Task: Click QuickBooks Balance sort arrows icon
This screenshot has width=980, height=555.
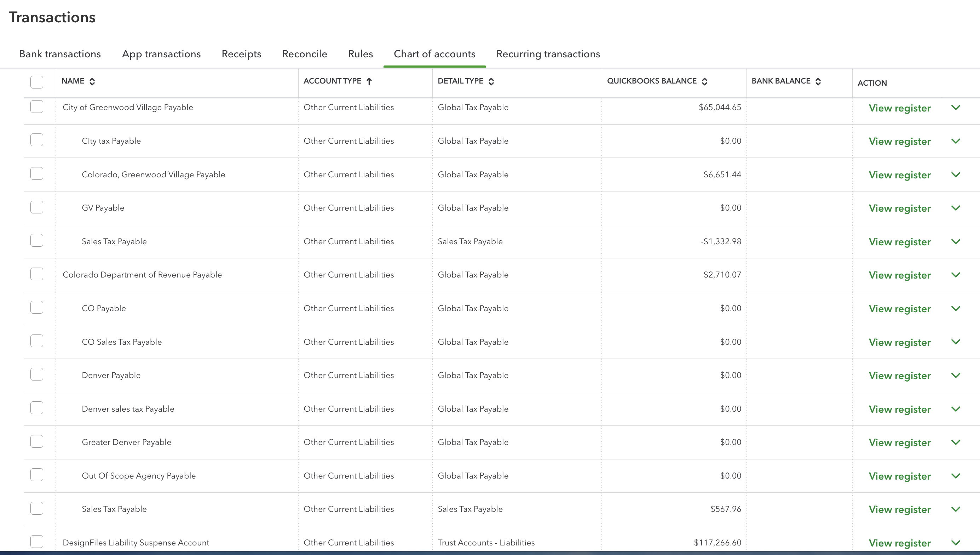Action: [x=705, y=81]
